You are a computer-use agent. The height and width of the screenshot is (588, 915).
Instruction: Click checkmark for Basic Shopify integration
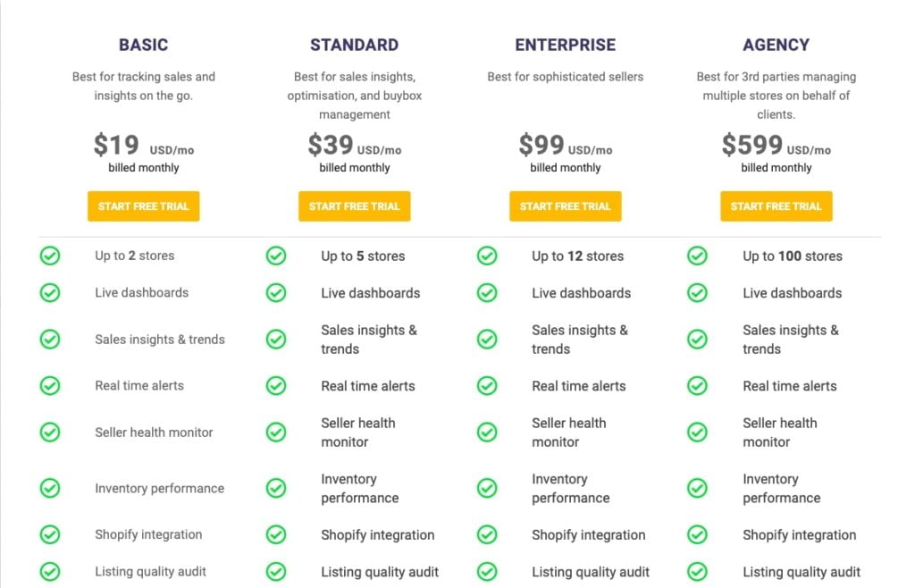50,534
